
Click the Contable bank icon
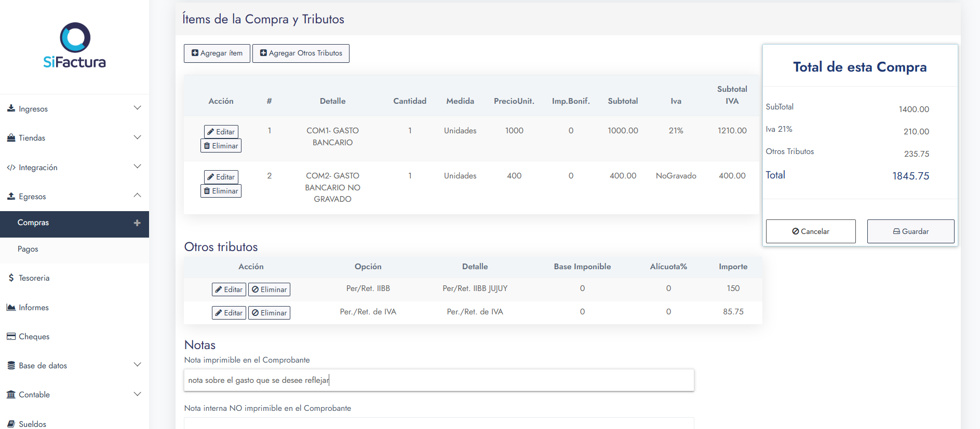(x=11, y=395)
